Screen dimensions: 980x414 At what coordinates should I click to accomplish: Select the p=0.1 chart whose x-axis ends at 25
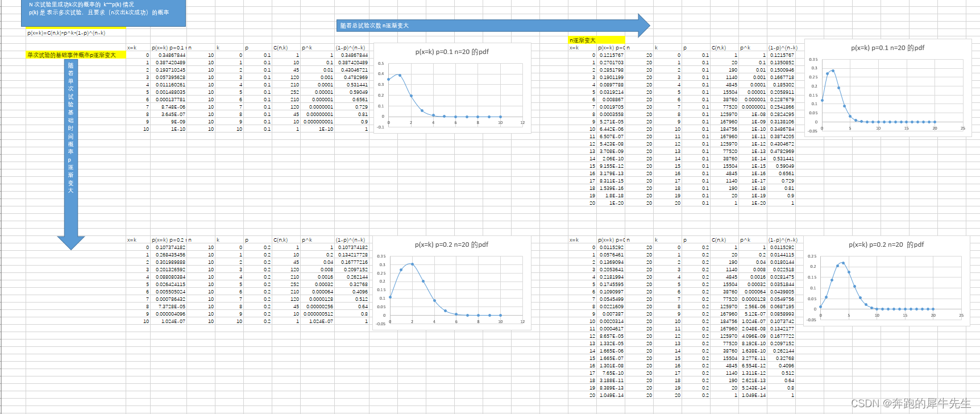pos(887,87)
